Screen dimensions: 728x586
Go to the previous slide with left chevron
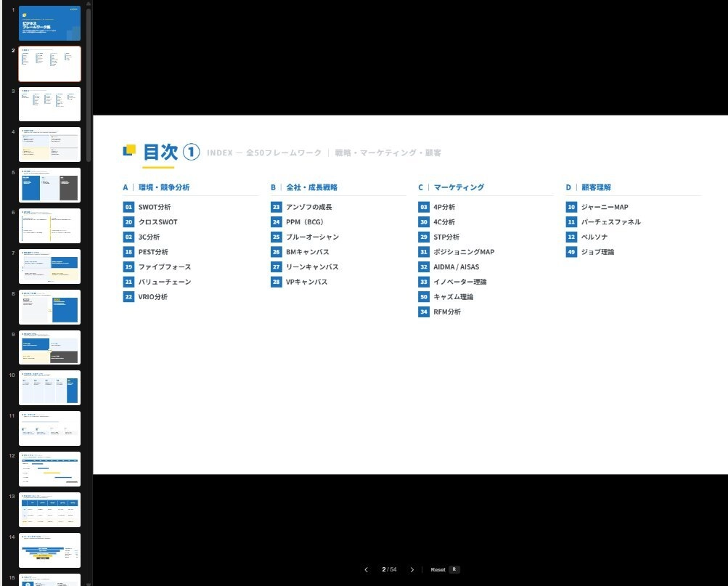click(x=367, y=570)
